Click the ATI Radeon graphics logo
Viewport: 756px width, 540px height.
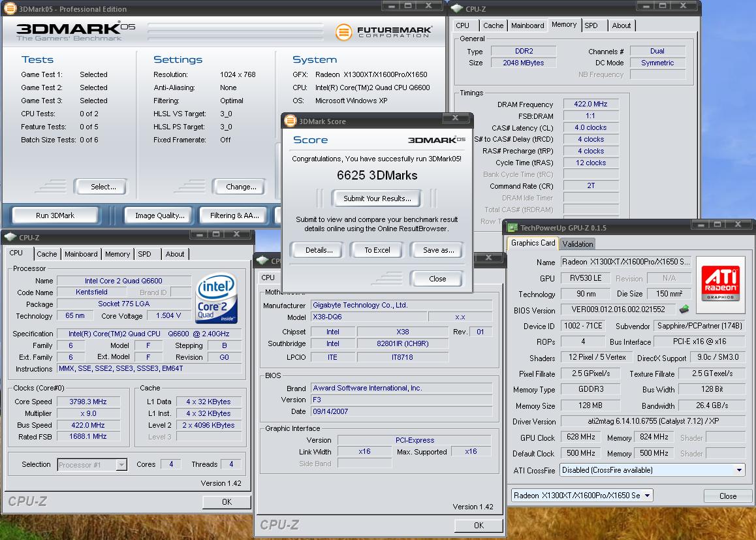[x=721, y=285]
